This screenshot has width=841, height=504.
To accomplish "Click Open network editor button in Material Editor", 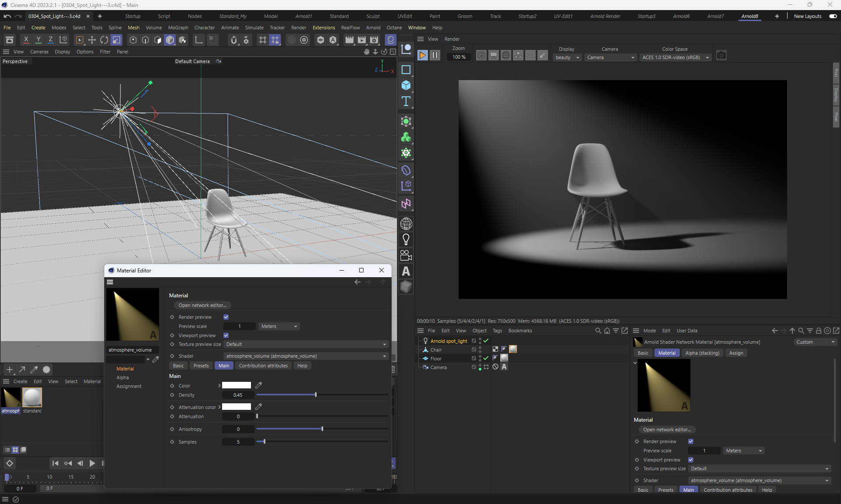I will pyautogui.click(x=202, y=305).
